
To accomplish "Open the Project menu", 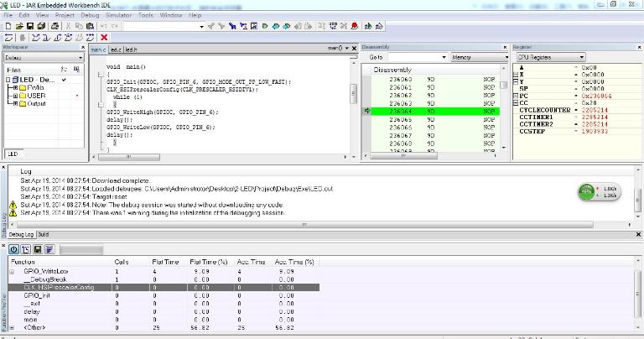I will pyautogui.click(x=65, y=15).
